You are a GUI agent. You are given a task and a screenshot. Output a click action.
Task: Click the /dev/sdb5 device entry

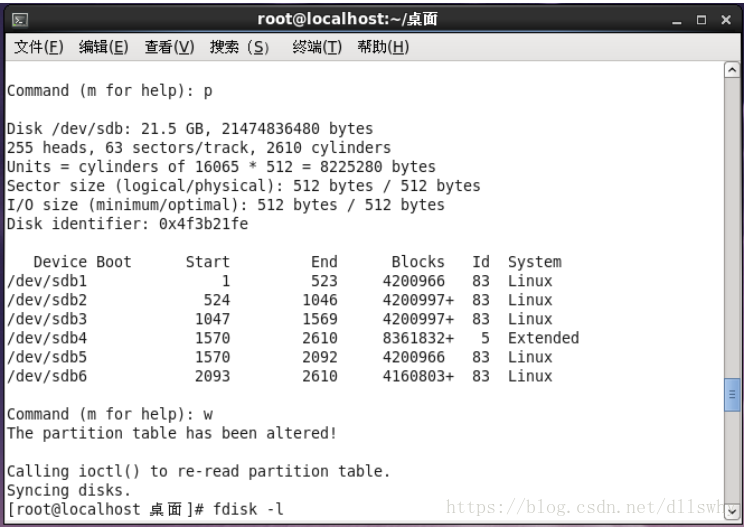click(x=47, y=357)
